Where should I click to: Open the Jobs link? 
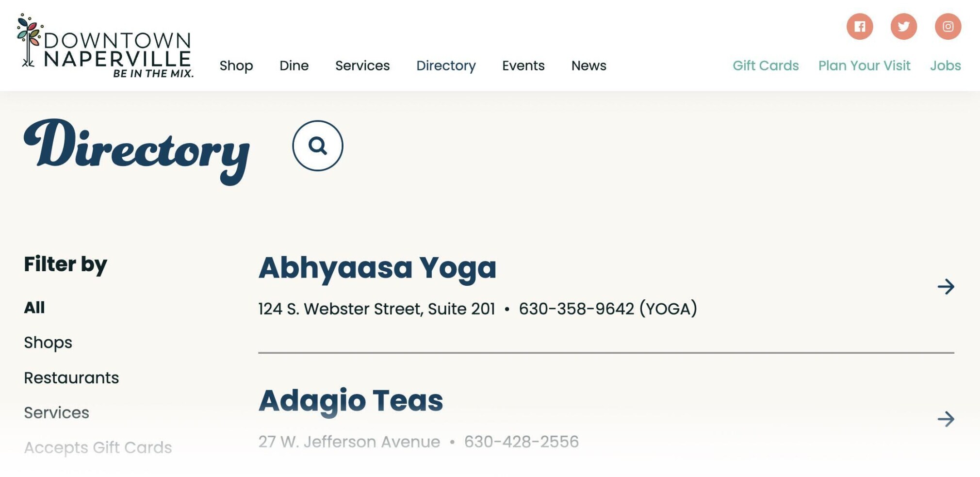(945, 66)
